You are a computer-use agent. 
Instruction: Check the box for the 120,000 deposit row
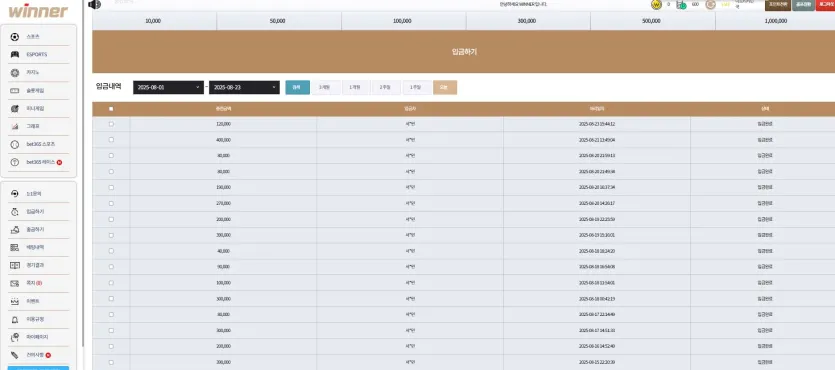click(x=111, y=124)
